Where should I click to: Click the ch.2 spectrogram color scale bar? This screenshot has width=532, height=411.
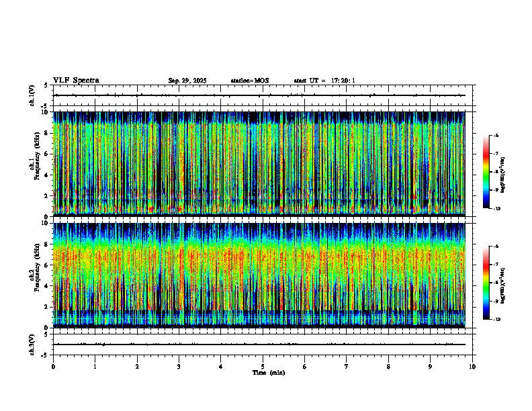pyautogui.click(x=486, y=283)
